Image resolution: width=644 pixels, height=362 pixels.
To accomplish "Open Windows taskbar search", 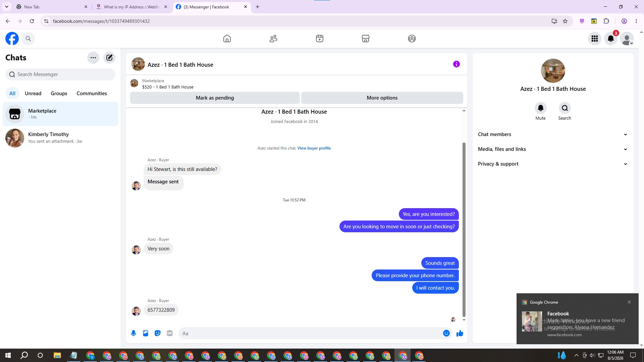I will (x=24, y=355).
